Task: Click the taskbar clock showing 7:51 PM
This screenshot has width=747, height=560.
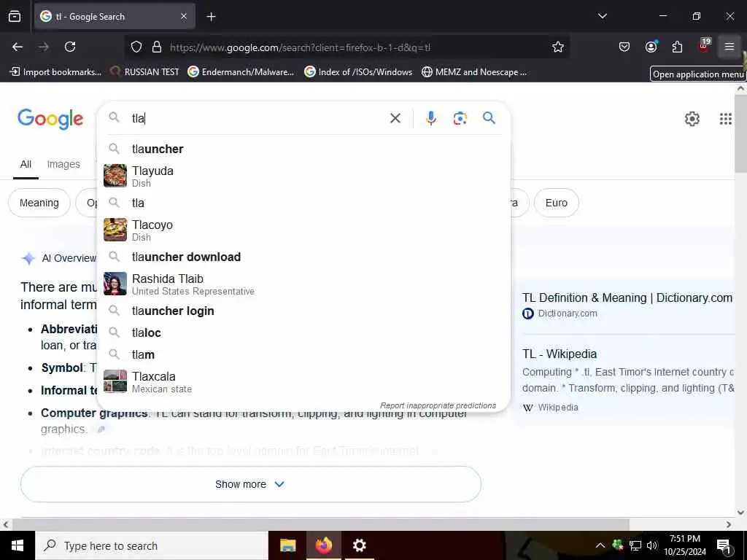Action: [x=684, y=545]
